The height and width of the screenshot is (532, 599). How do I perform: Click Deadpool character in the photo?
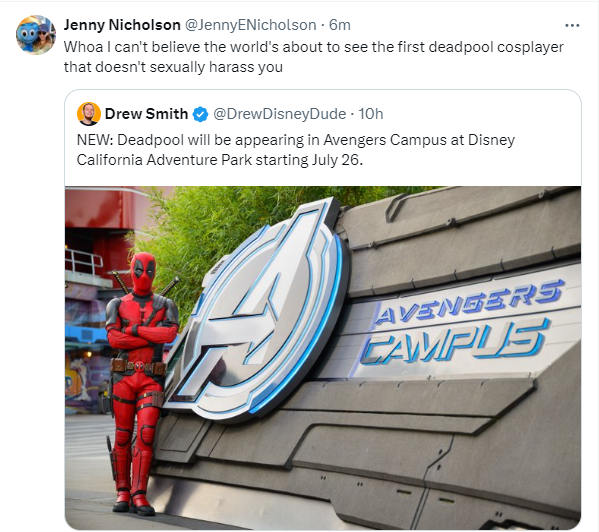pos(139,382)
